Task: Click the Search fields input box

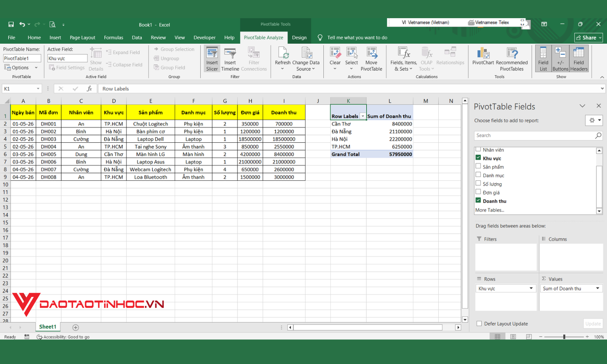Action: [x=535, y=135]
